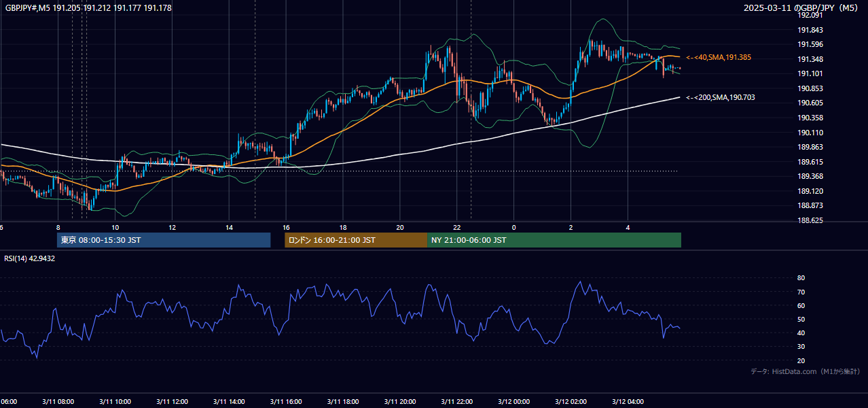Select the 40 SMA label reading 191.385
This screenshot has height=408, width=868.
pyautogui.click(x=719, y=58)
